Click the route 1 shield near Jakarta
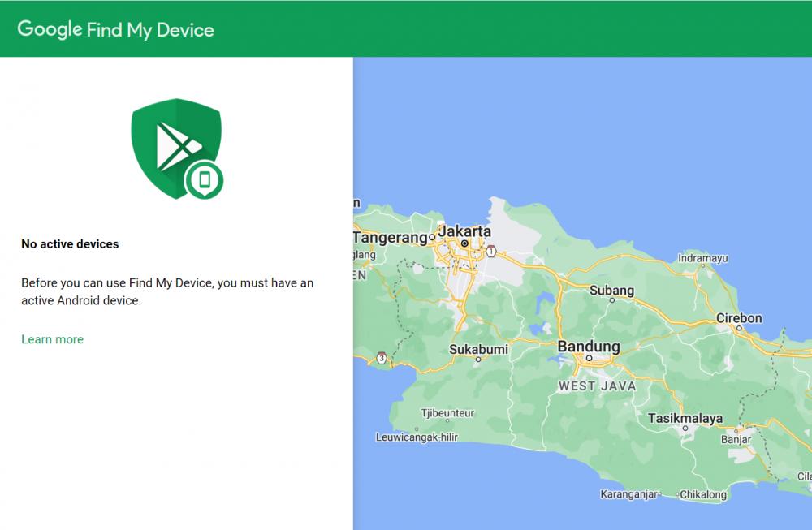The width and height of the screenshot is (812, 530). pos(491,252)
